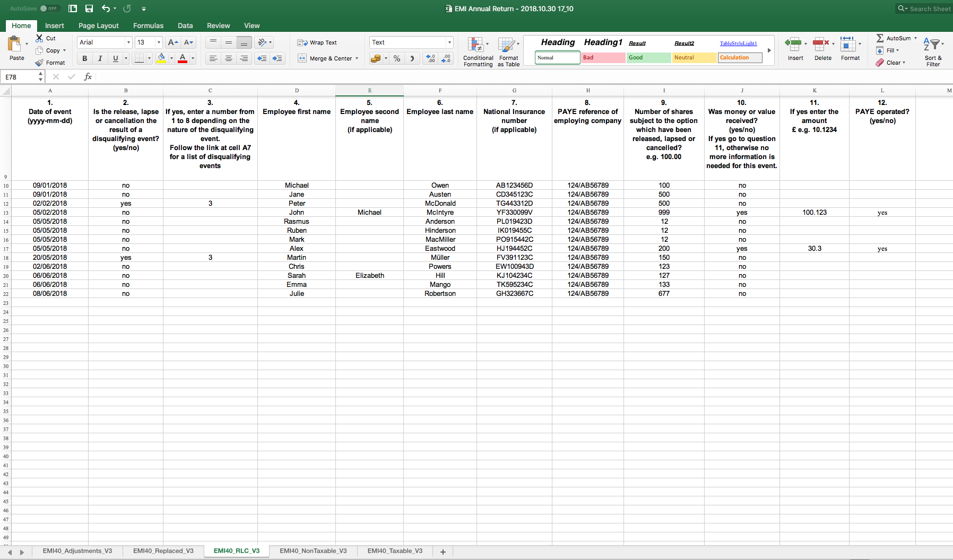This screenshot has width=953, height=560.
Task: Apply the Neutral cell style
Action: 694,58
